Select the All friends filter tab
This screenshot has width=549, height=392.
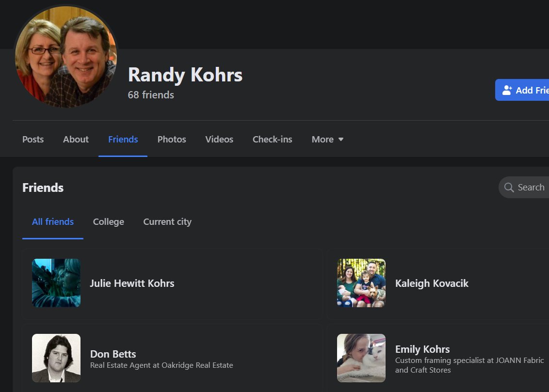click(x=53, y=222)
